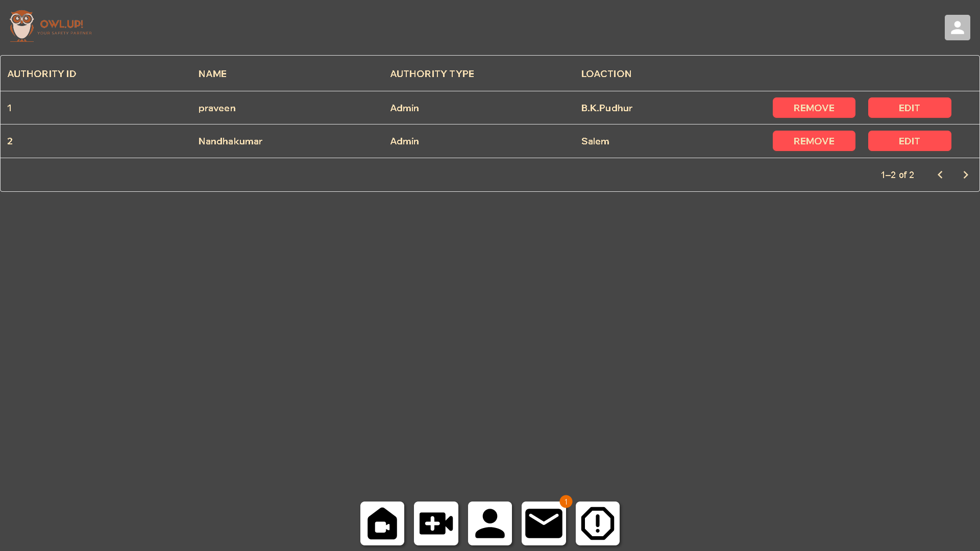This screenshot has width=980, height=551.
Task: Click the Loaction column header
Action: coord(606,73)
